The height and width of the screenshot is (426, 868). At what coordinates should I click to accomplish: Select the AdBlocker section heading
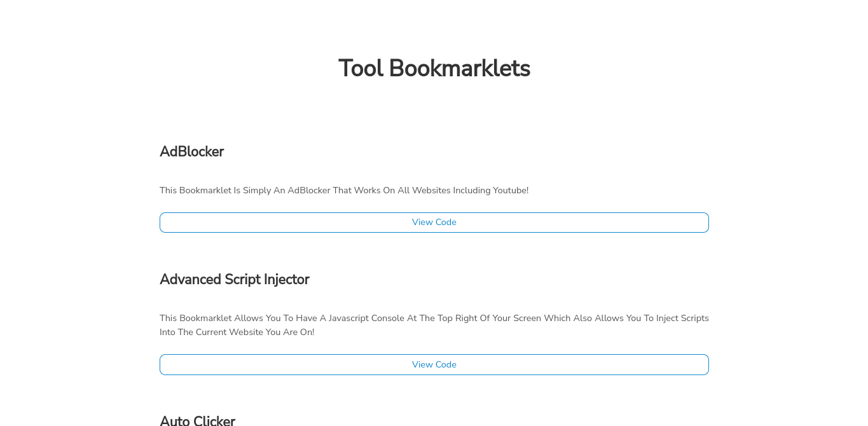coord(191,152)
